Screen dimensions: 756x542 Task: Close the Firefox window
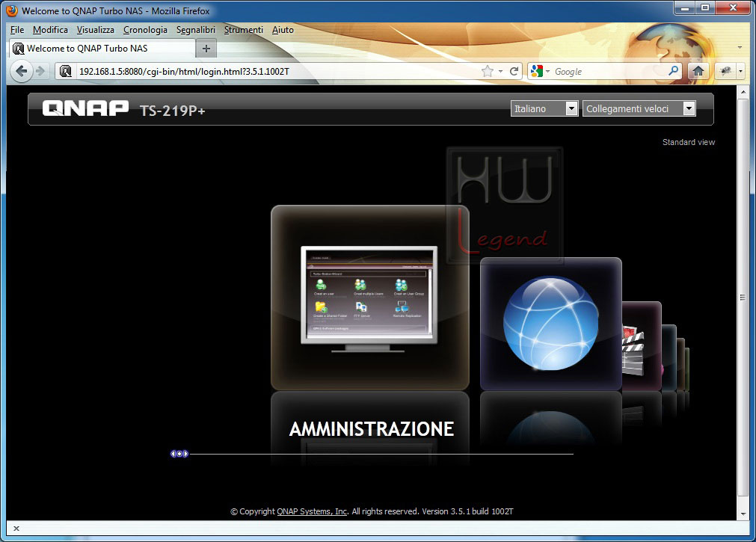733,7
